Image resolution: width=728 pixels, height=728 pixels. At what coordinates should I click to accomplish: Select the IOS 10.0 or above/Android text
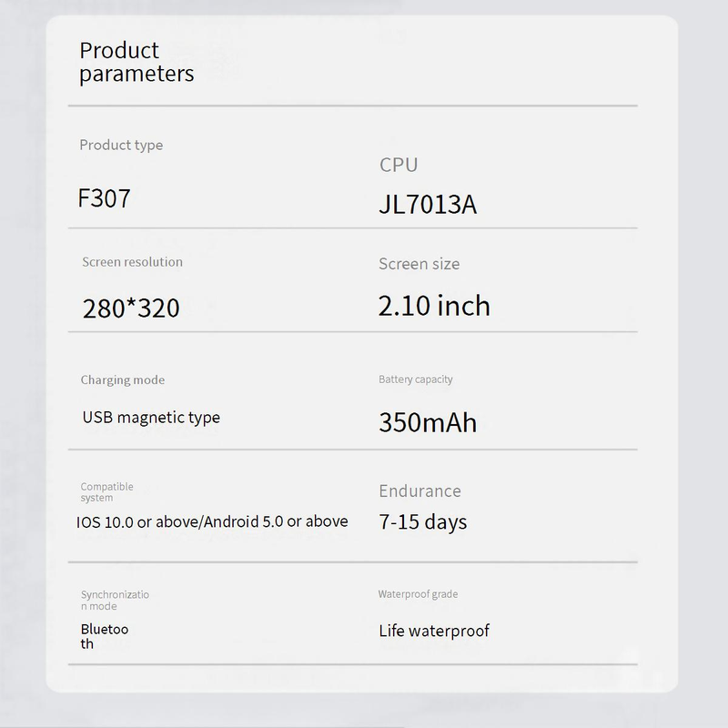point(212,521)
